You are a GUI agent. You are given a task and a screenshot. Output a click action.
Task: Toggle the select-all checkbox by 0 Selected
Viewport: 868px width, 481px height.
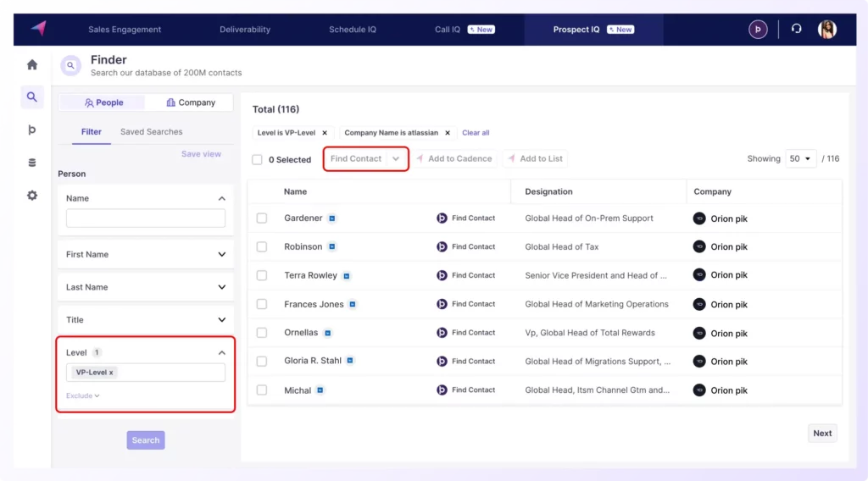(x=257, y=160)
